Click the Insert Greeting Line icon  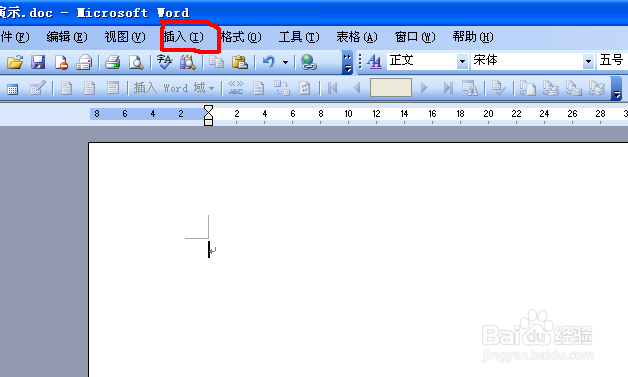pos(90,88)
